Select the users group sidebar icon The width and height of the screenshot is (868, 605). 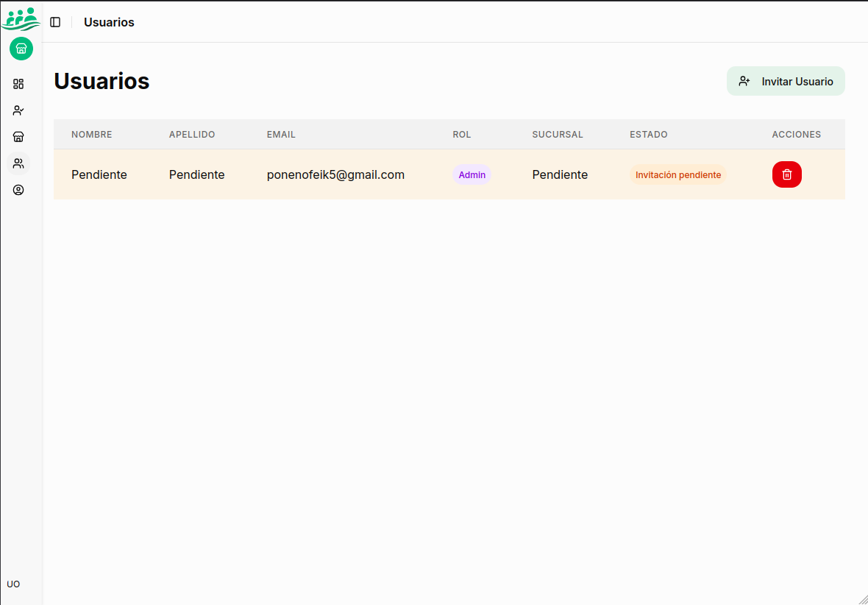(18, 163)
